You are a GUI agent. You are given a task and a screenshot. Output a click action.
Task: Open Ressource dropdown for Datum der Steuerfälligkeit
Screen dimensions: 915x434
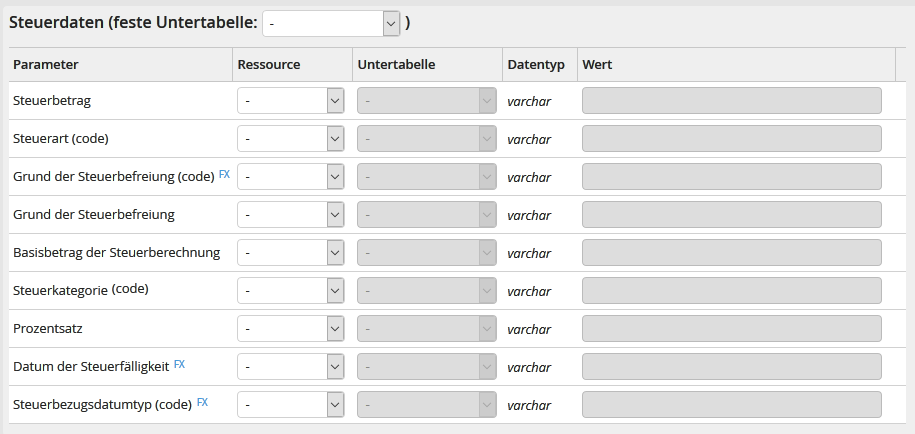point(290,367)
